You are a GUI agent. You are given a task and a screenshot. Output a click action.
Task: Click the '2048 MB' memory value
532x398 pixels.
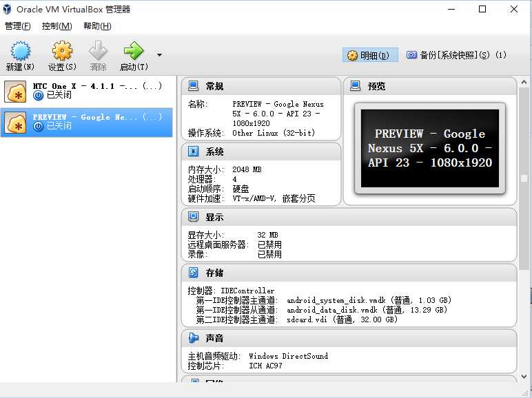coord(247,169)
